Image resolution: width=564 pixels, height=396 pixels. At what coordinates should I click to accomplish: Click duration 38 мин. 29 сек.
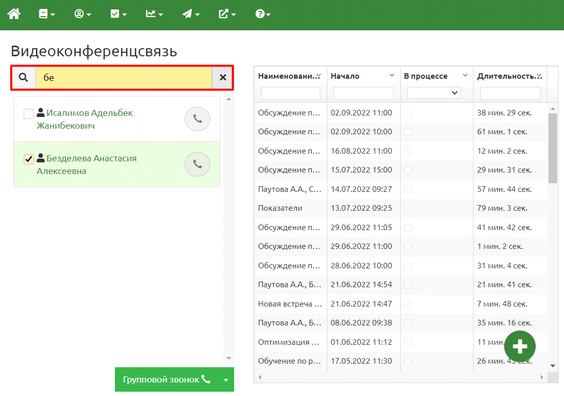pyautogui.click(x=504, y=113)
